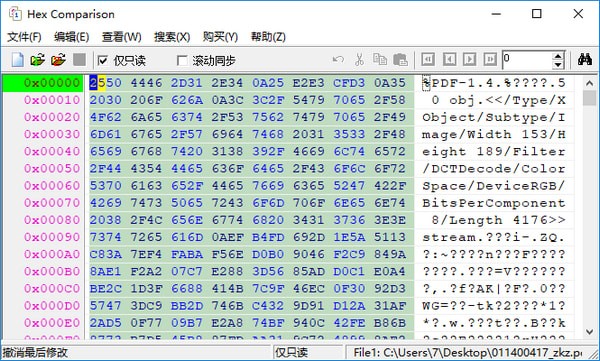Screen dimensions: 600x361
Task: Click hex word 6964 in row 0x00030
Action: [x=227, y=134]
